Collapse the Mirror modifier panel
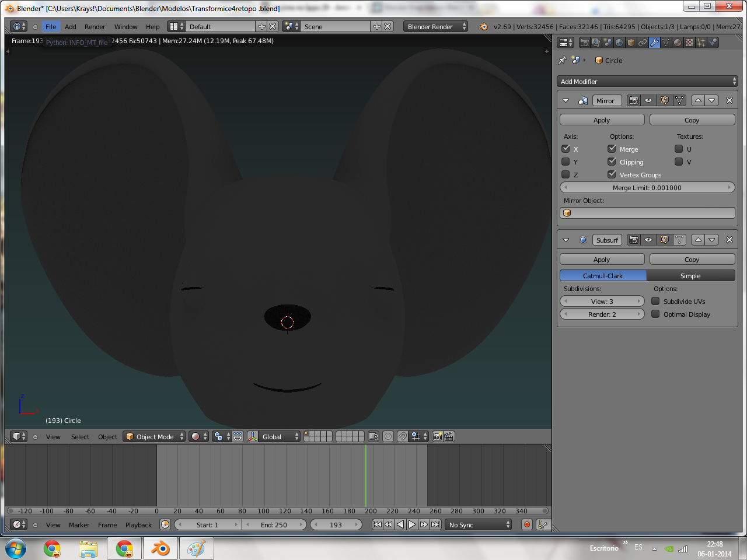The image size is (747, 560). [x=566, y=100]
